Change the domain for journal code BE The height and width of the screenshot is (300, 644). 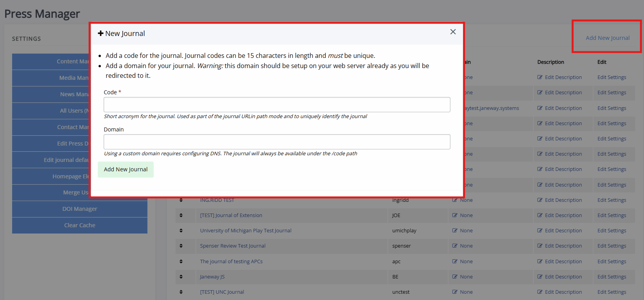[463, 277]
